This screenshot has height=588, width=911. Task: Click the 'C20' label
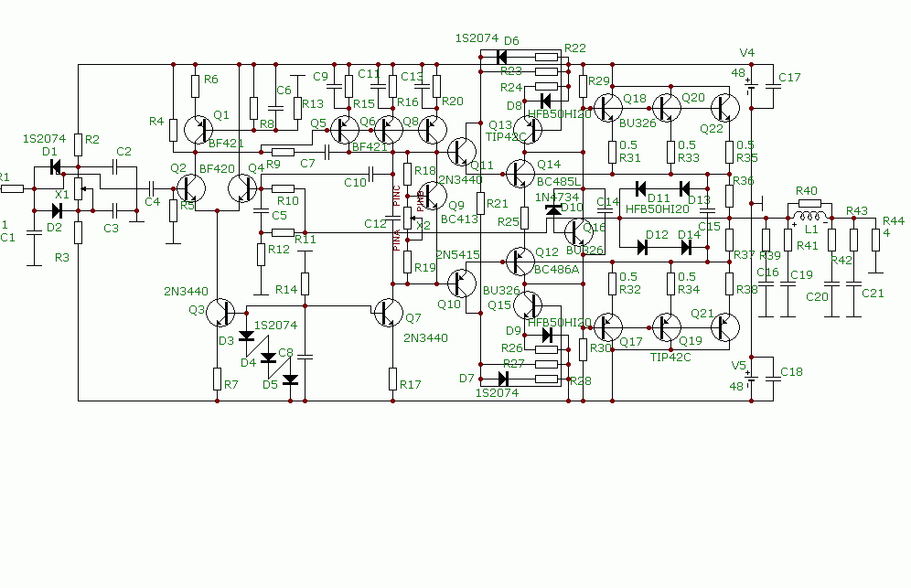coord(817,296)
